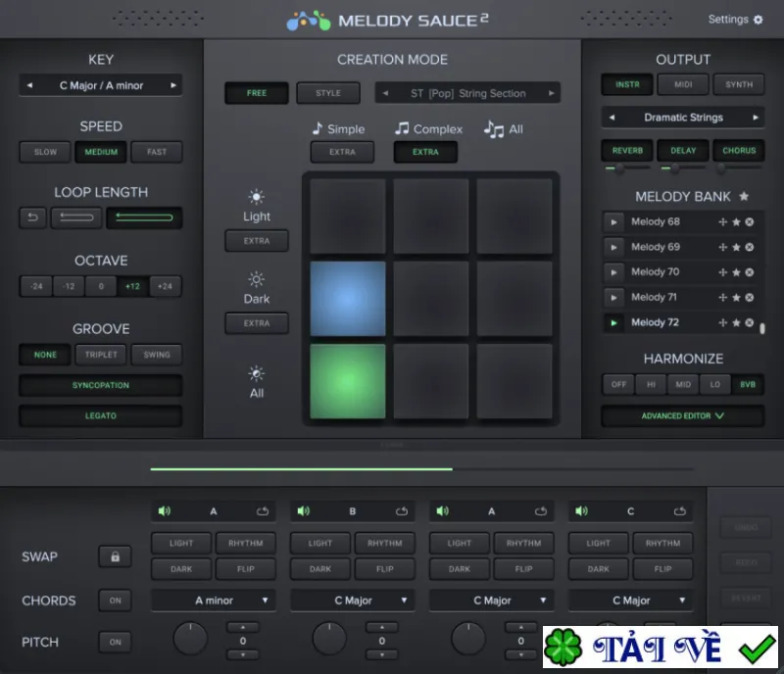Image resolution: width=784 pixels, height=674 pixels.
Task: Mute section B speaker icon
Action: (304, 511)
